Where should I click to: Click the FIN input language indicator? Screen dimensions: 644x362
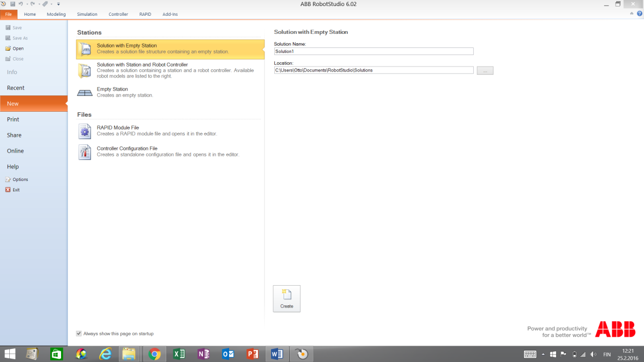pyautogui.click(x=607, y=354)
